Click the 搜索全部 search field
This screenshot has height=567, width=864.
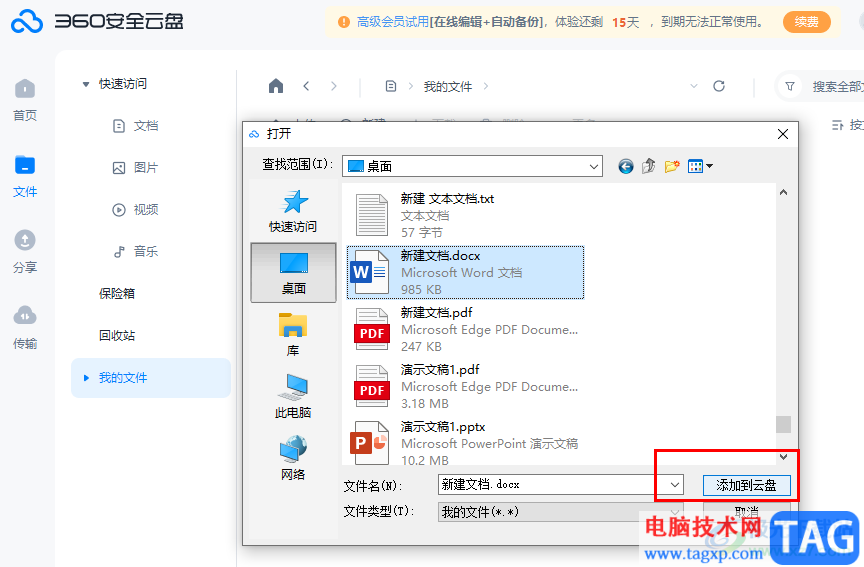click(838, 87)
